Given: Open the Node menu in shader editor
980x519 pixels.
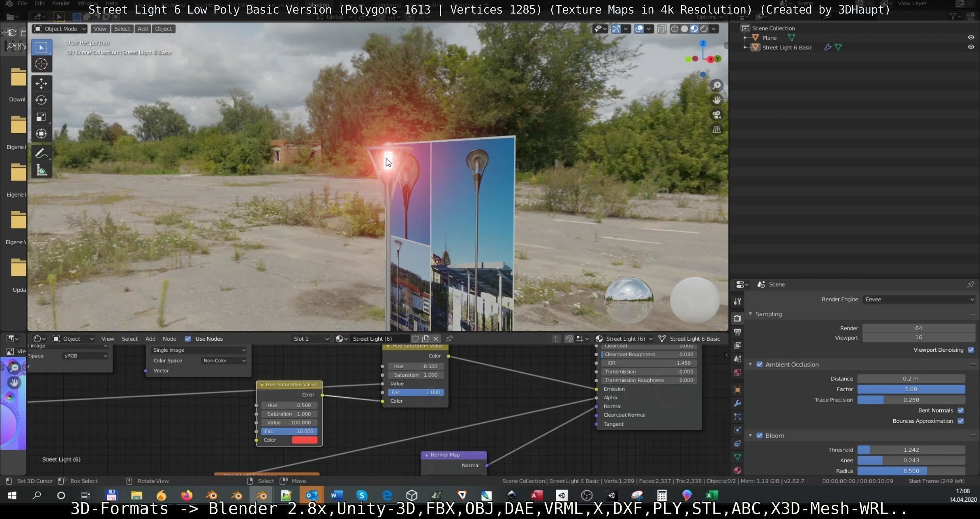Looking at the screenshot, I should (x=169, y=339).
